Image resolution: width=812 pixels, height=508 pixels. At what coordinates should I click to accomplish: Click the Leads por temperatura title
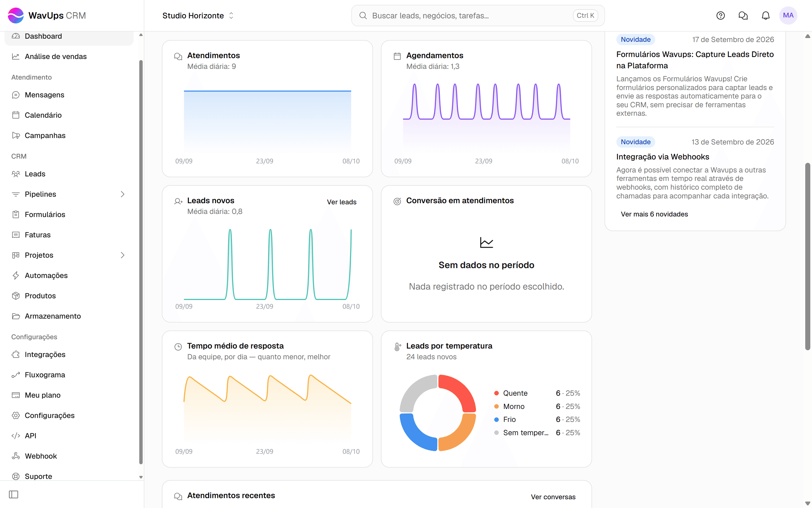[x=449, y=346]
